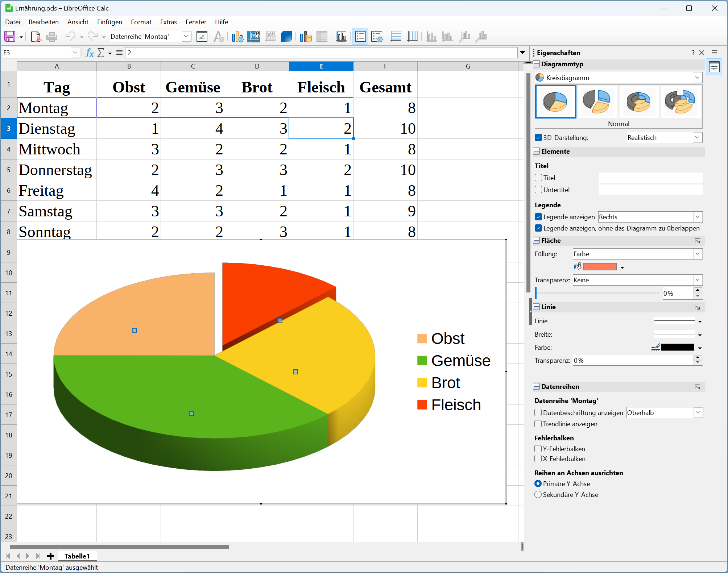Open the Format menu

click(x=141, y=22)
